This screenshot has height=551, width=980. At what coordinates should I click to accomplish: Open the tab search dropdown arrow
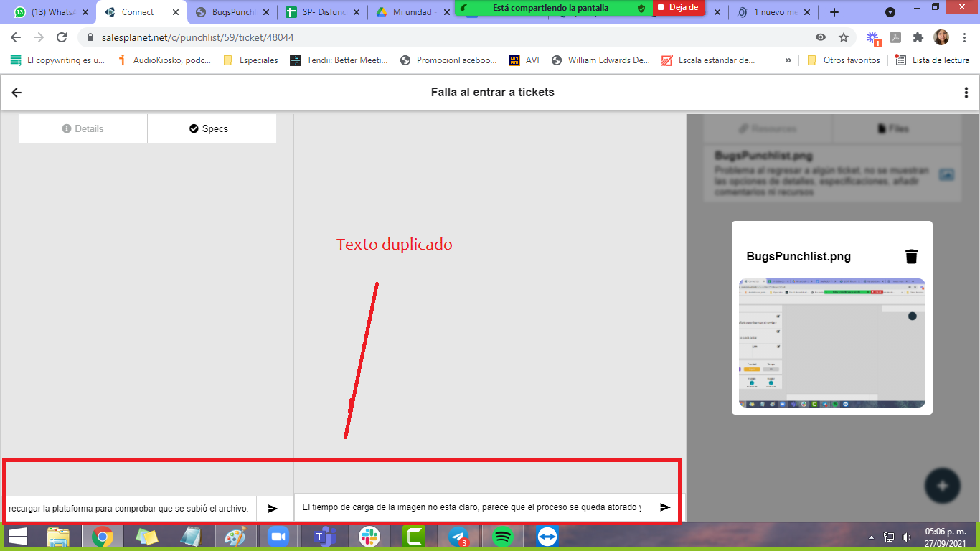(890, 12)
